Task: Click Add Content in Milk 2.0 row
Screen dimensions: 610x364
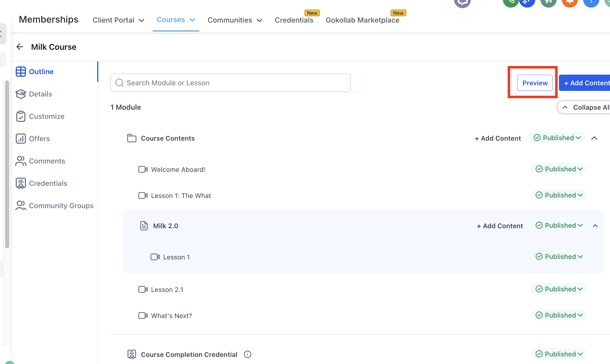Action: (500, 226)
